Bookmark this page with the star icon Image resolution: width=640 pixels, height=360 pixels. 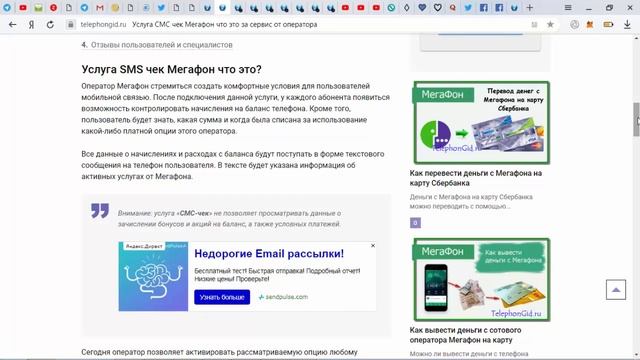[550, 24]
